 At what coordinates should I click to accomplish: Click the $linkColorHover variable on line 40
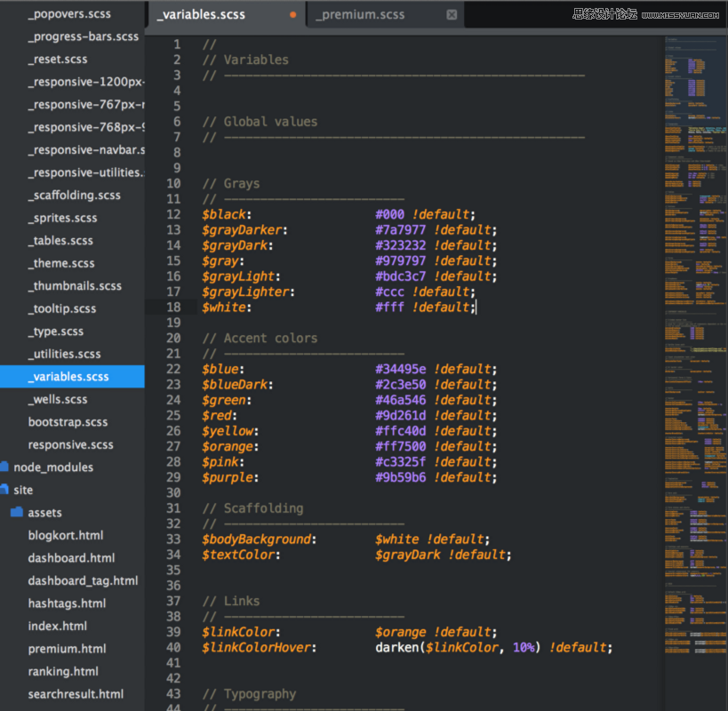coord(258,648)
